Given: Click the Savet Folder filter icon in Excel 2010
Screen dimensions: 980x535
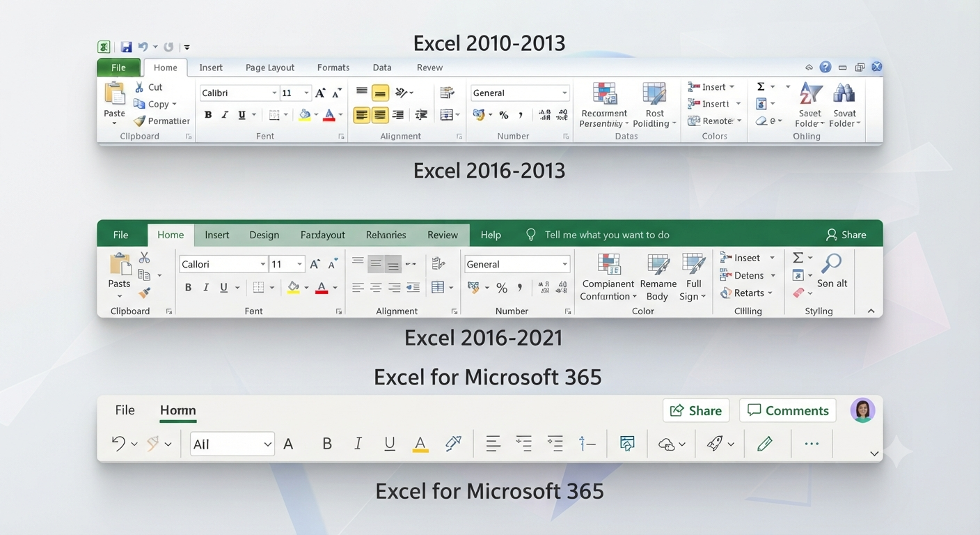Looking at the screenshot, I should (x=810, y=92).
